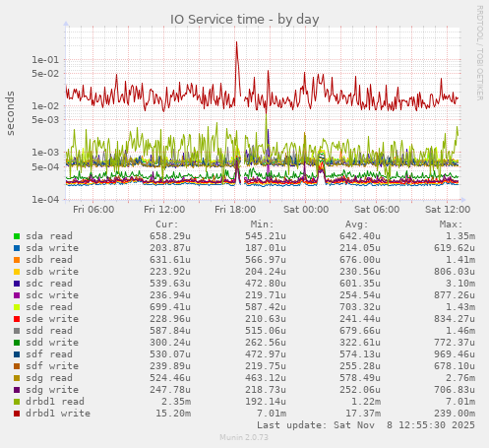This screenshot has width=489, height=448.
Task: Click the 'Cur:' column header
Action: tap(167, 224)
